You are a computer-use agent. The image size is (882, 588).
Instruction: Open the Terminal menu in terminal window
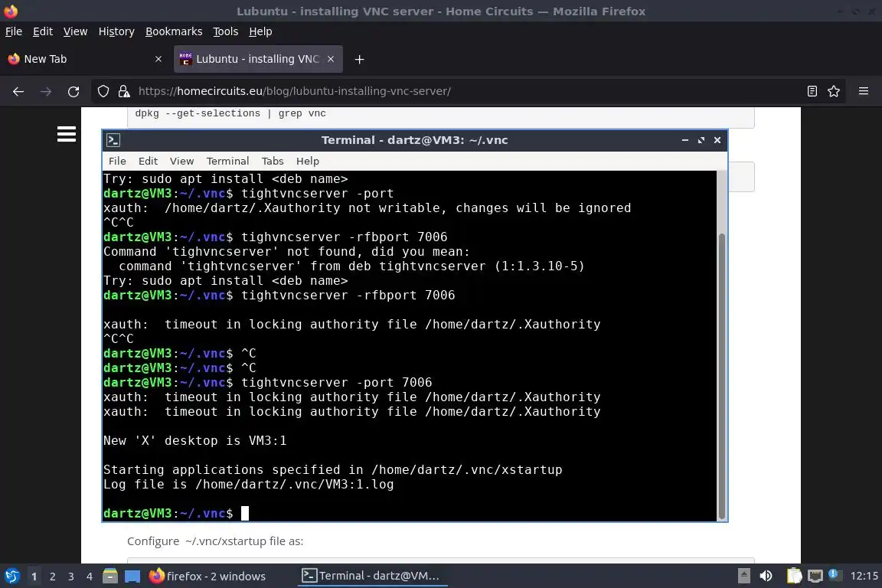[x=227, y=161]
